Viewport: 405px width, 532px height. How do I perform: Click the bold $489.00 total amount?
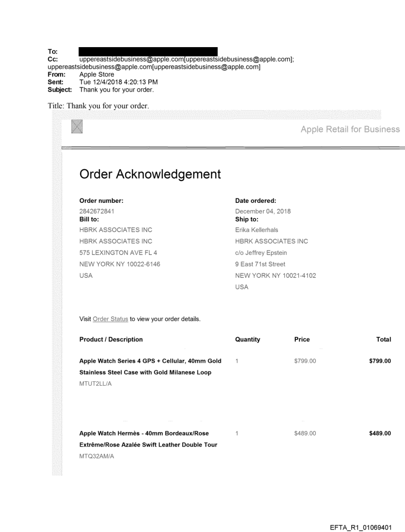[379, 434]
